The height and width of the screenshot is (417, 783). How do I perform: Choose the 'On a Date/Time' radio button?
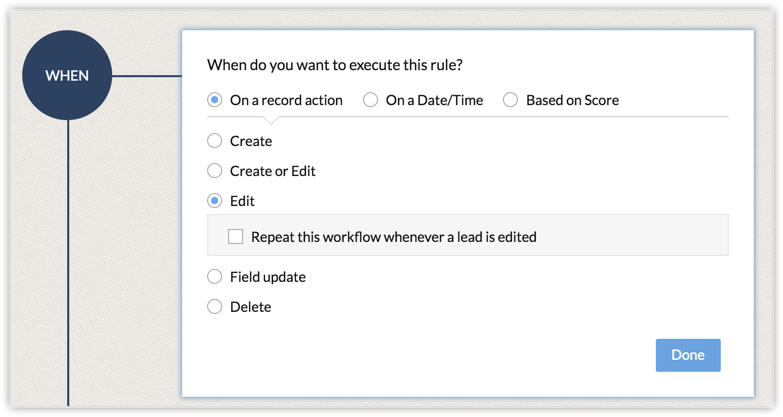click(370, 100)
